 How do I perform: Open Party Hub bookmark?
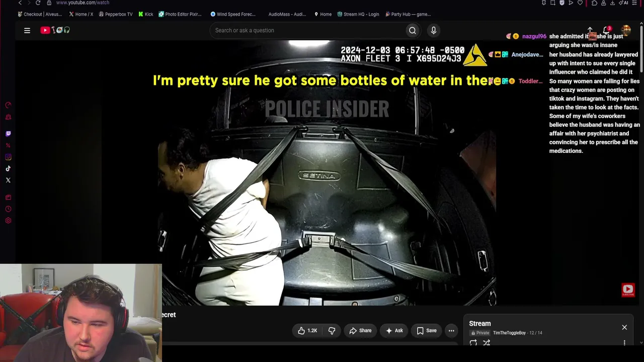[408, 14]
